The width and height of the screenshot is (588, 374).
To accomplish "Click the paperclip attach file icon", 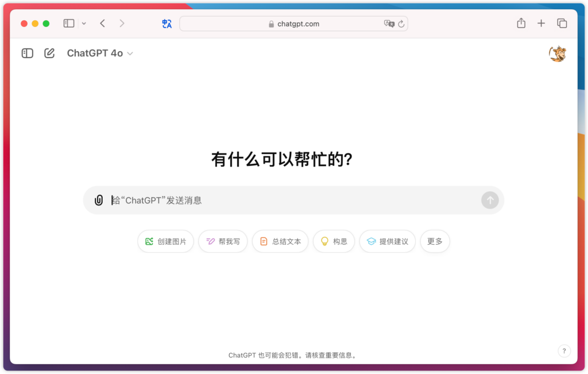I will 99,200.
